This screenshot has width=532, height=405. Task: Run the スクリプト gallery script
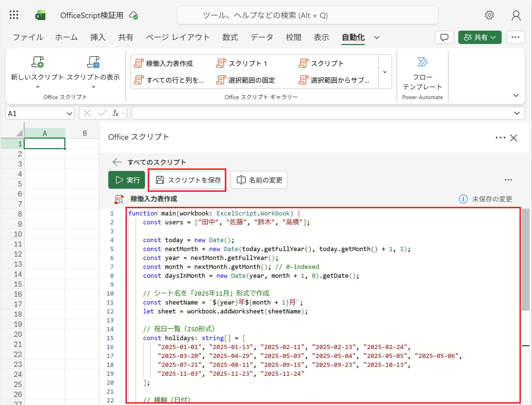coord(321,63)
